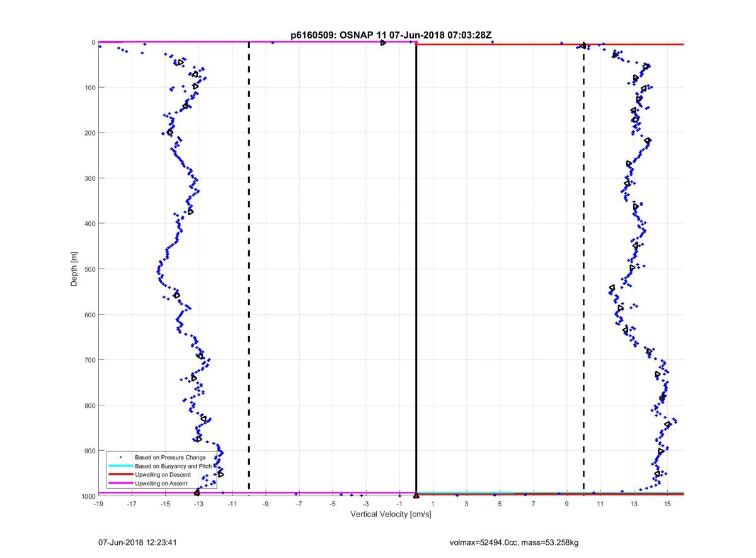Click the x-axis tick label "15"

coord(667,504)
